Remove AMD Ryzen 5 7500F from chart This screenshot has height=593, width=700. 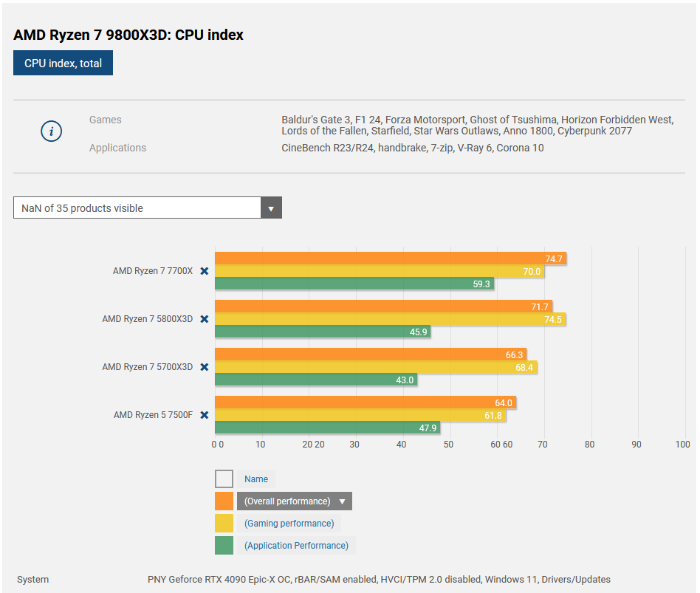pos(205,415)
